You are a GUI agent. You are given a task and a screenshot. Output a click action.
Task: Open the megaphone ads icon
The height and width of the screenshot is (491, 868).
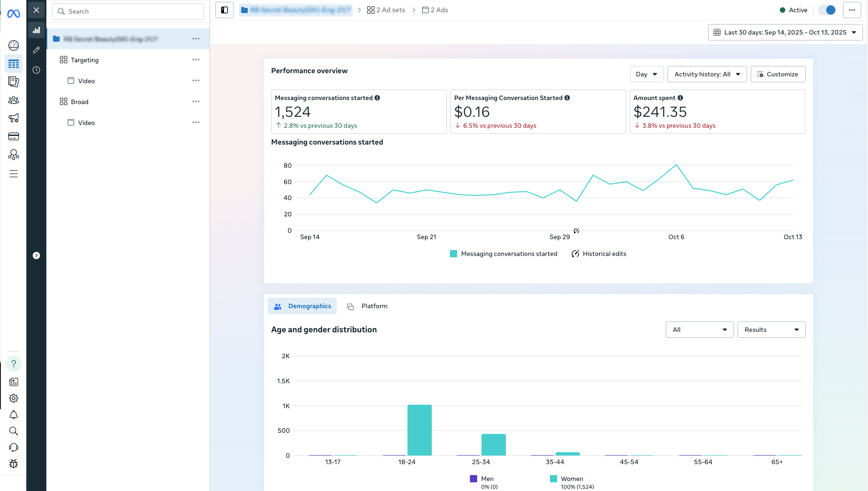click(14, 118)
